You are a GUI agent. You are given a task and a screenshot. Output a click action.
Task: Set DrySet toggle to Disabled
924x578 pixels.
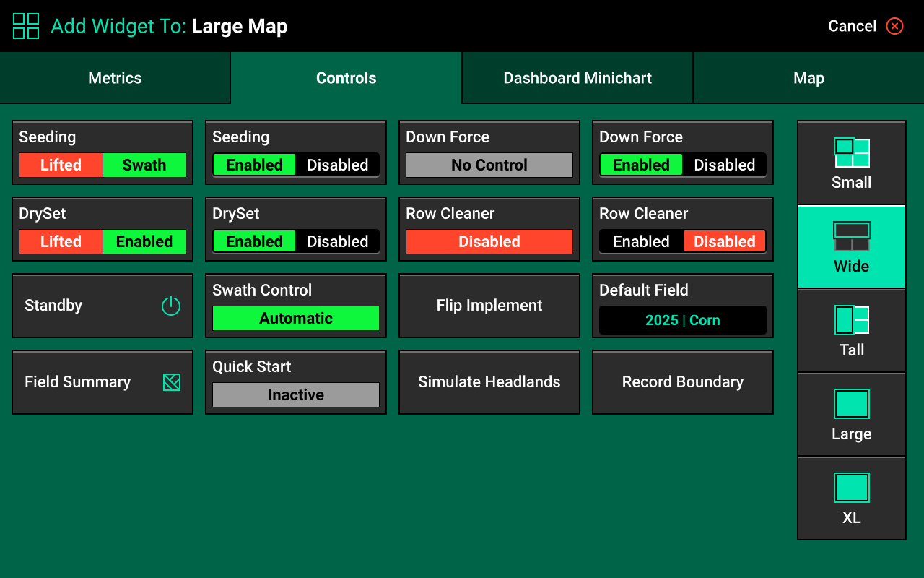click(338, 241)
